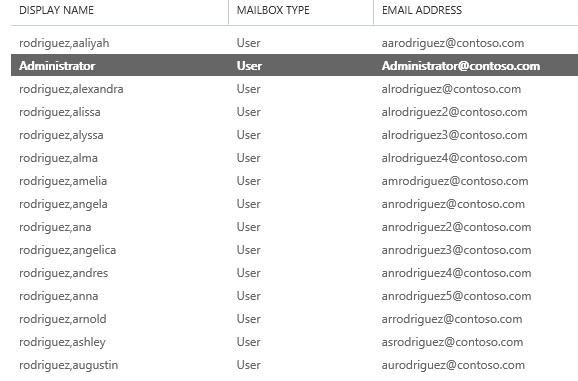
Task: Select the rodriguez,aaliyah mailbox row
Action: (295, 43)
